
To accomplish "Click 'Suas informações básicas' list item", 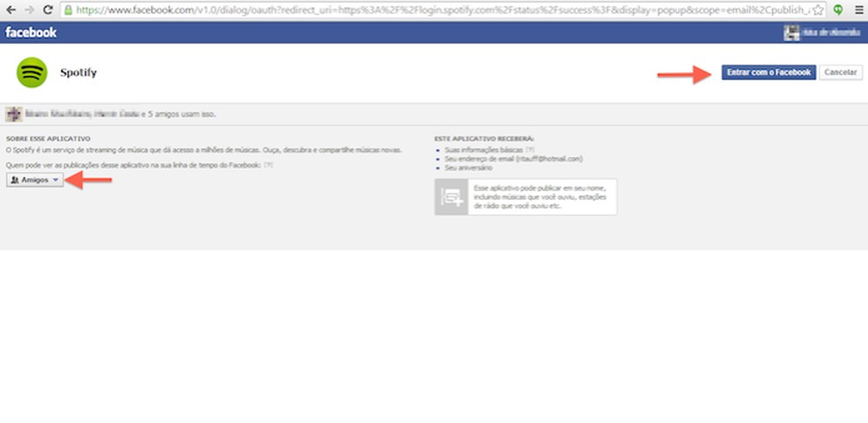I will pyautogui.click(x=483, y=150).
